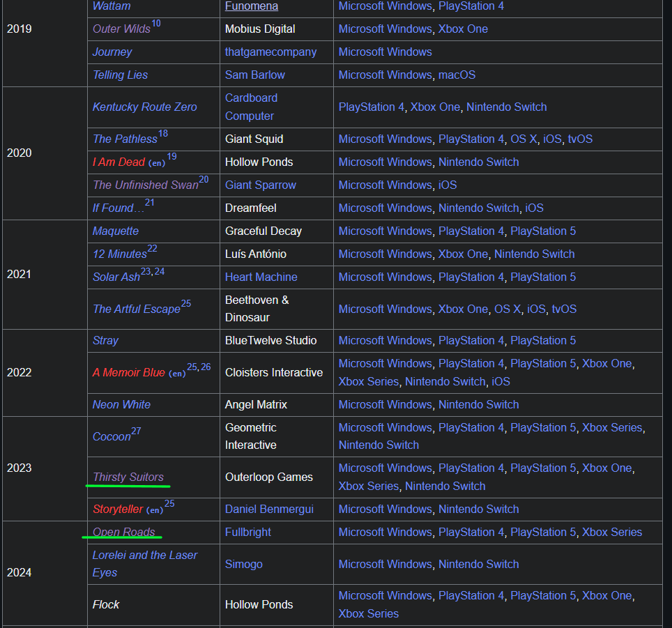Image resolution: width=672 pixels, height=628 pixels.
Task: Open PlayStation 5 link in Maquette row
Action: pyautogui.click(x=543, y=231)
